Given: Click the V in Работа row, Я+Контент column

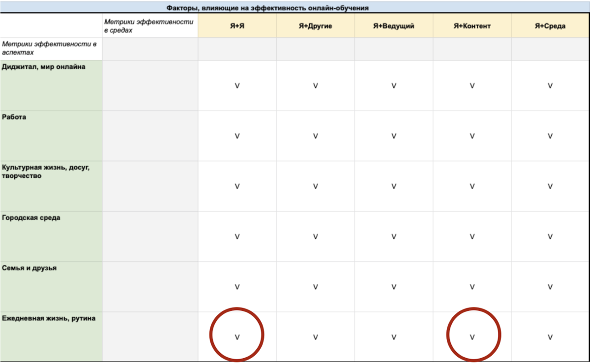Looking at the screenshot, I should coord(472,136).
